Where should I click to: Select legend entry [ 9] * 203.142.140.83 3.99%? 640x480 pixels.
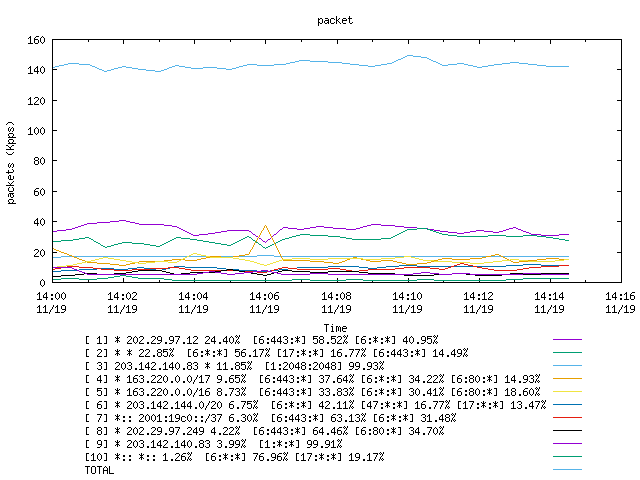213,444
